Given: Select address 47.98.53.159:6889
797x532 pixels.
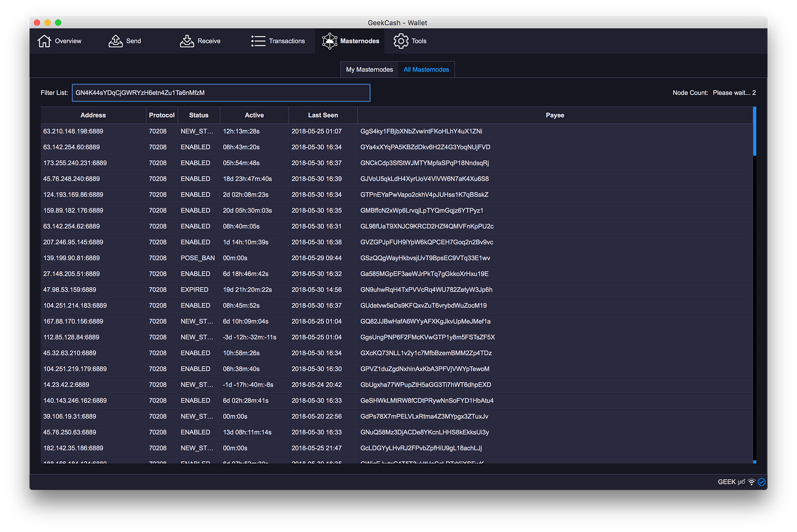Looking at the screenshot, I should tap(70, 290).
